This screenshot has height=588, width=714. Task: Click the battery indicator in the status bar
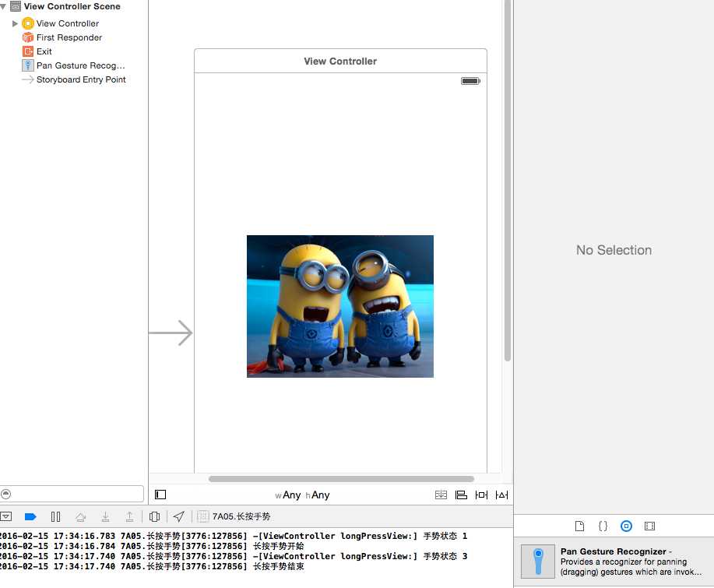pyautogui.click(x=470, y=81)
